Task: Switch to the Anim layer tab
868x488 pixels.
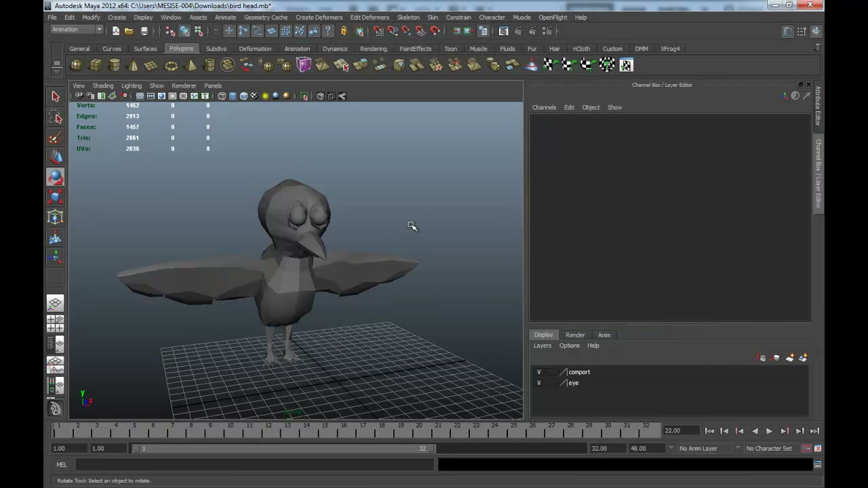Action: [604, 335]
